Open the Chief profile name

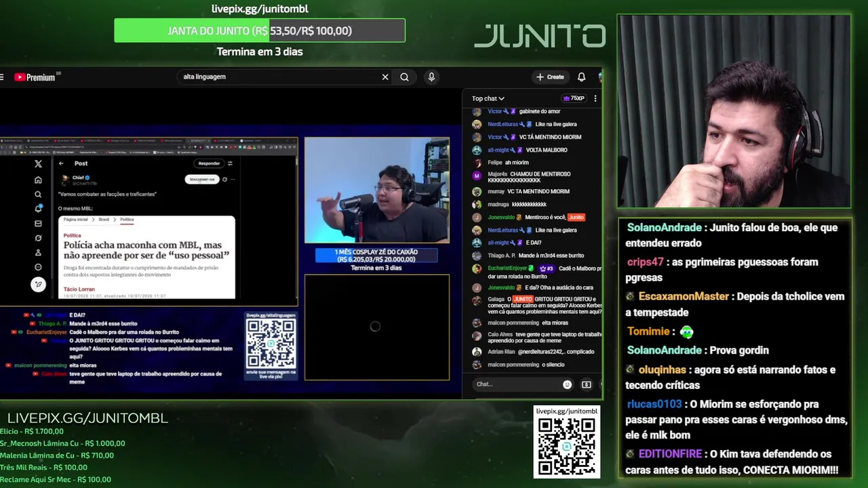[x=79, y=178]
